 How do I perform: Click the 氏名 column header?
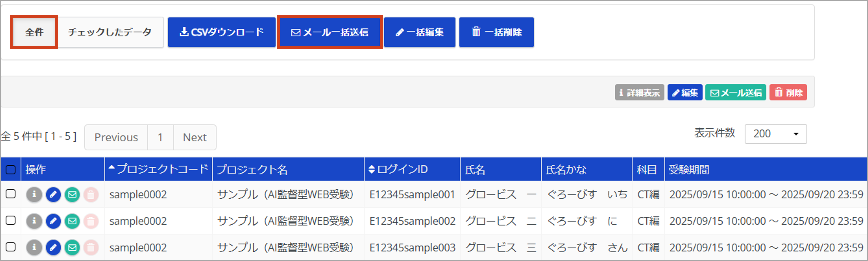[x=501, y=169]
